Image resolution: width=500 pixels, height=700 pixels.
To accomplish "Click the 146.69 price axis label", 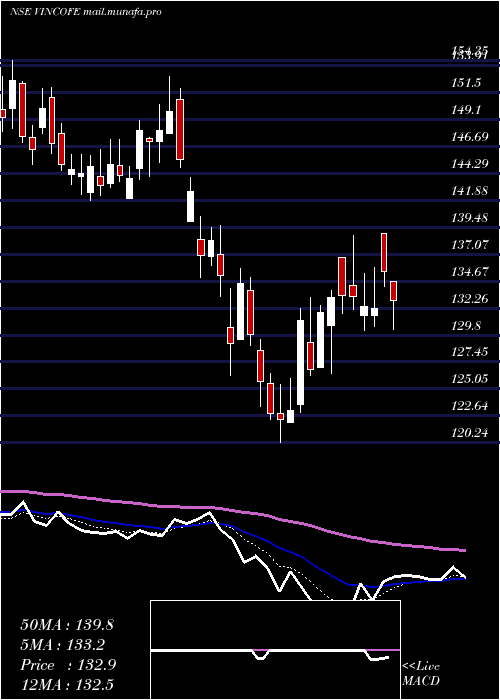I will point(469,137).
